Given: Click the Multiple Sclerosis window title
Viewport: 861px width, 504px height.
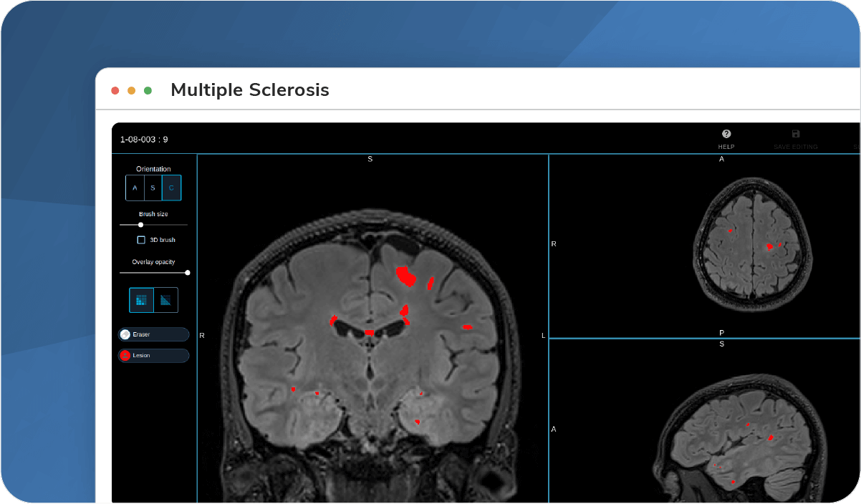Looking at the screenshot, I should [250, 90].
